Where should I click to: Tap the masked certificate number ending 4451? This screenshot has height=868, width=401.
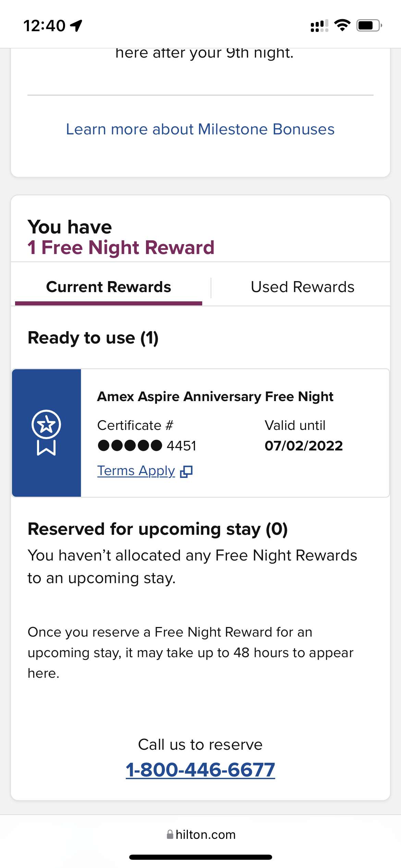[147, 446]
